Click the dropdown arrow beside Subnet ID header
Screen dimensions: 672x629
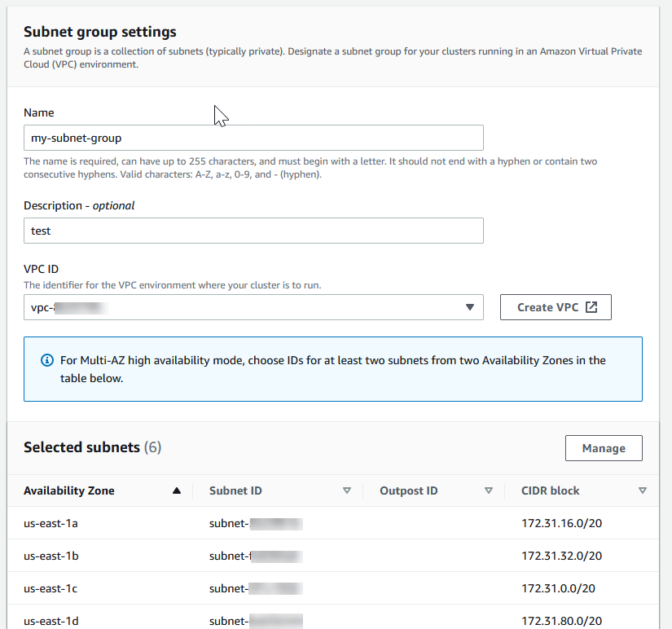[347, 490]
